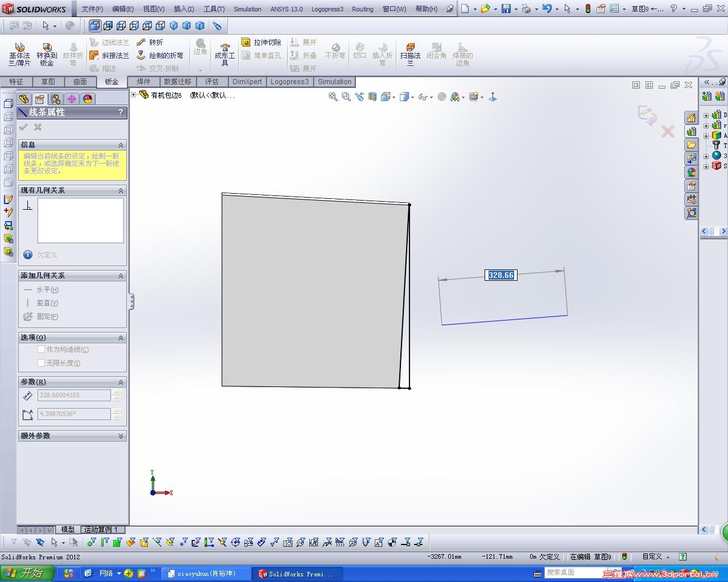Click the Base Flange 基体法兰/薄片 tool

(19, 55)
